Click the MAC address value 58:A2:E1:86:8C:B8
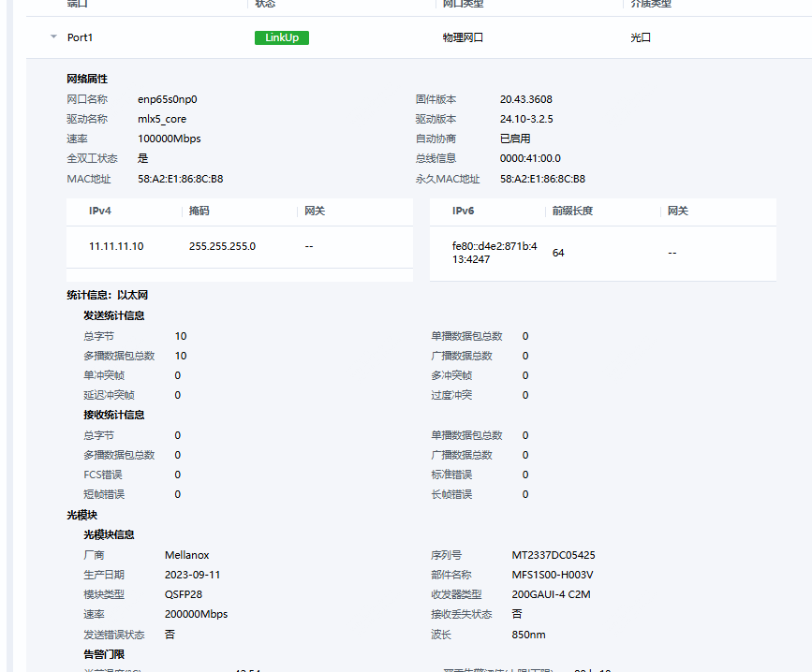This screenshot has height=672, width=812. tap(180, 179)
